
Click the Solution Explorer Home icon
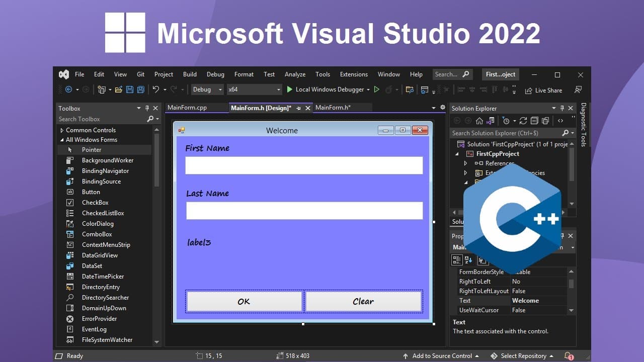pos(479,121)
